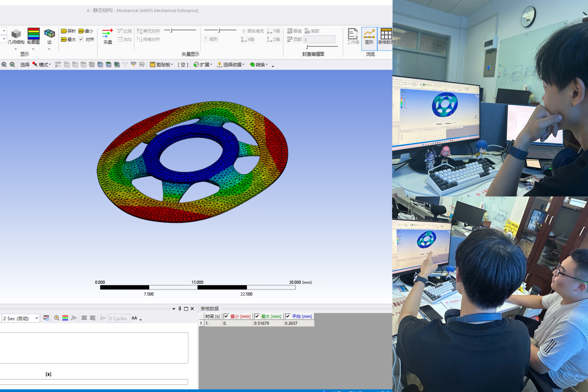588x392 pixels.
Task: Toggle the 对齐 alignment checkbox
Action: [x=81, y=39]
